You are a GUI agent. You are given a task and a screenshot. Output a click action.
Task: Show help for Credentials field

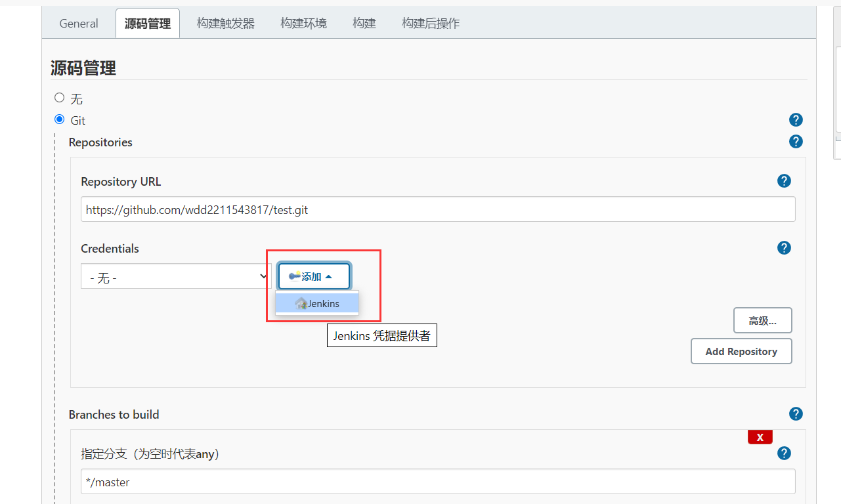coord(784,248)
